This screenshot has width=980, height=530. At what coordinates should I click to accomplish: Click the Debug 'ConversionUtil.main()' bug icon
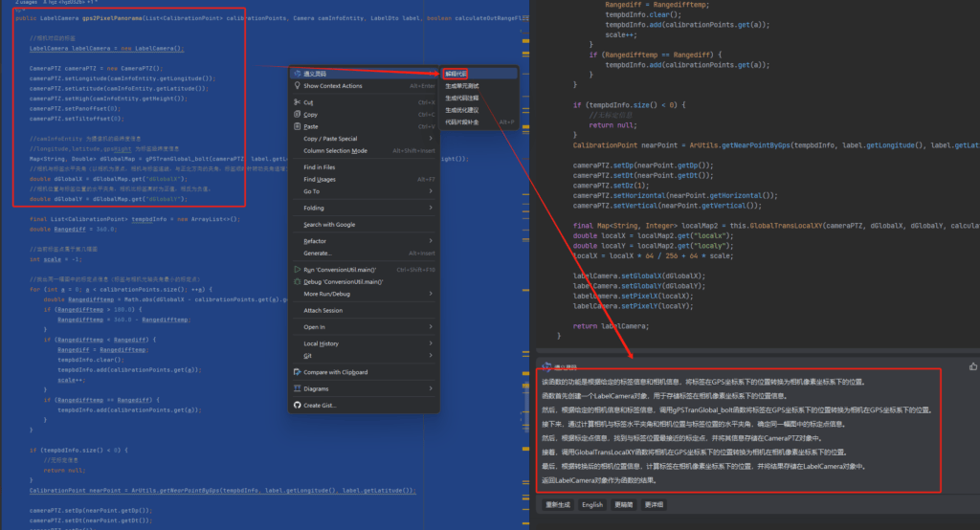(297, 282)
